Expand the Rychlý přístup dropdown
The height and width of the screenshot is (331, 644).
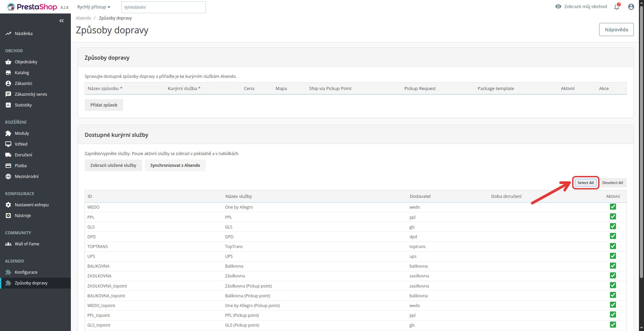(94, 7)
